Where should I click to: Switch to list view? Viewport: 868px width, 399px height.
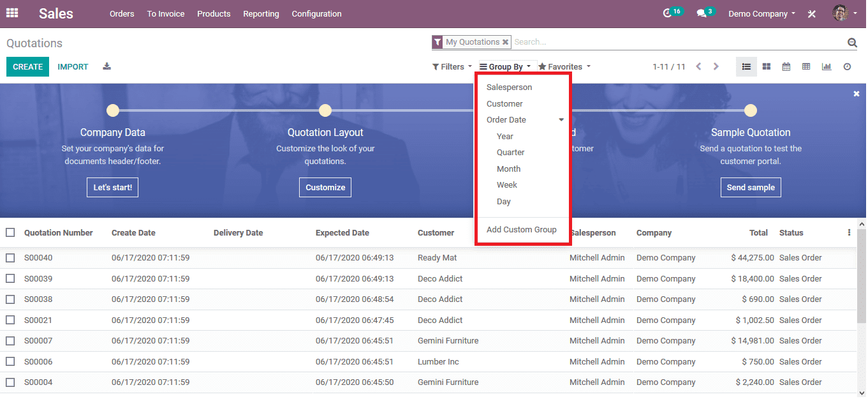pyautogui.click(x=746, y=66)
